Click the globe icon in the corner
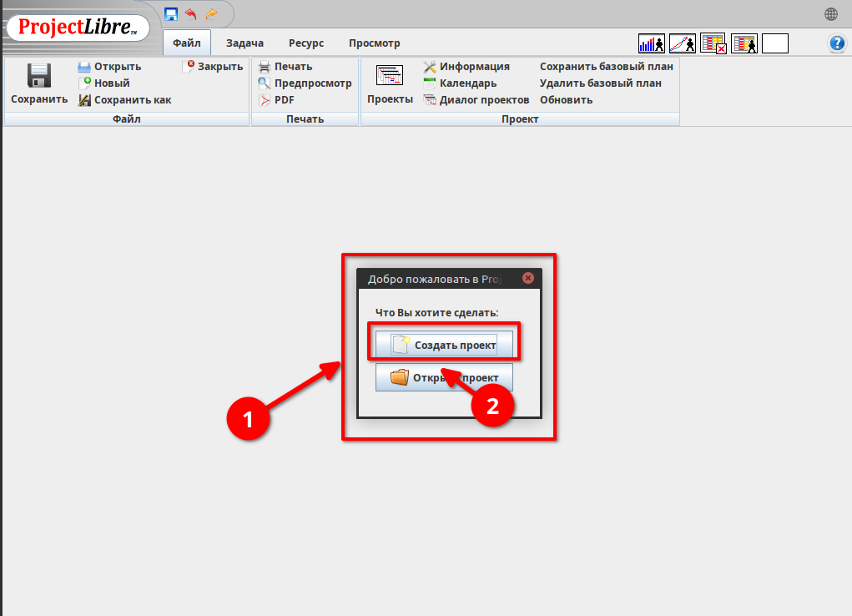This screenshot has height=616, width=852. point(831,14)
